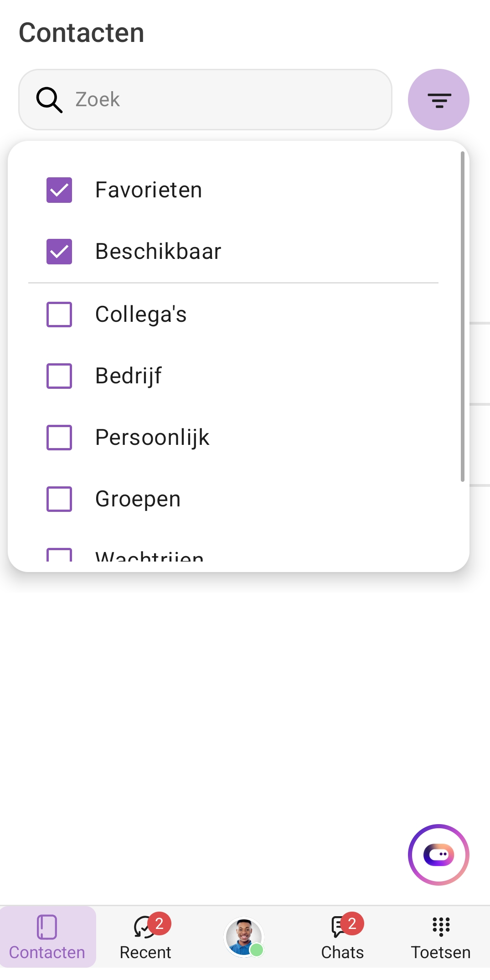Open the contacts filter menu button
This screenshot has height=980, width=490.
[x=438, y=99]
